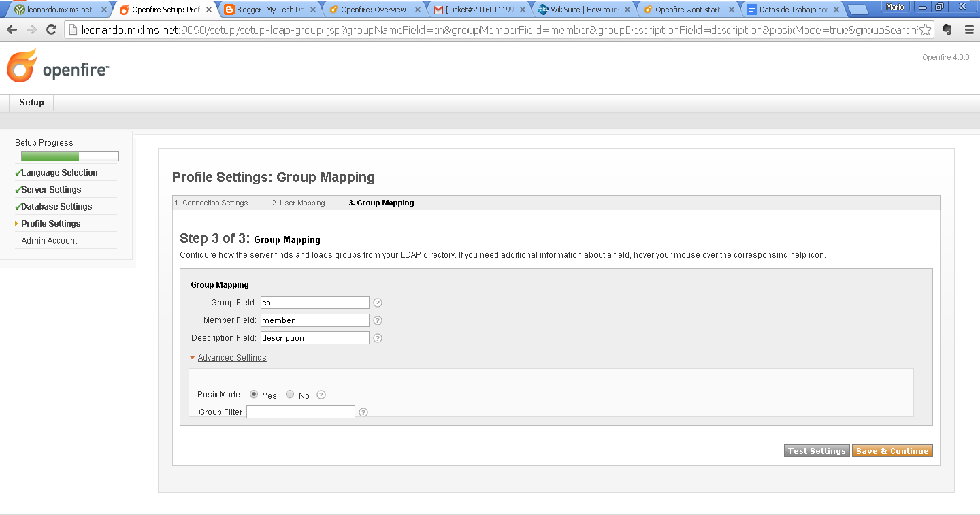Click the Profile Settings: Group Mapping title
Image resolution: width=980 pixels, height=515 pixels.
274,178
